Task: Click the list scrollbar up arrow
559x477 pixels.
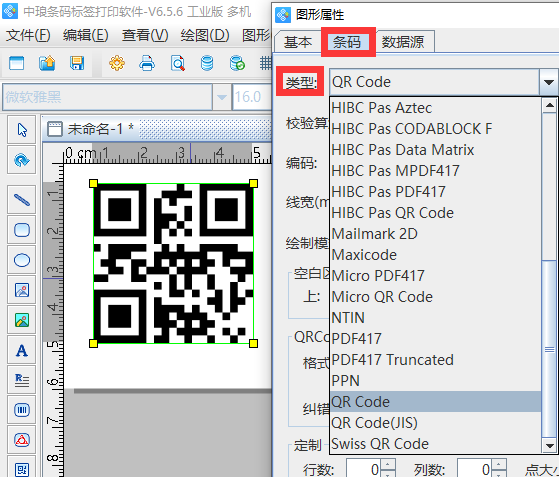Action: [549, 105]
